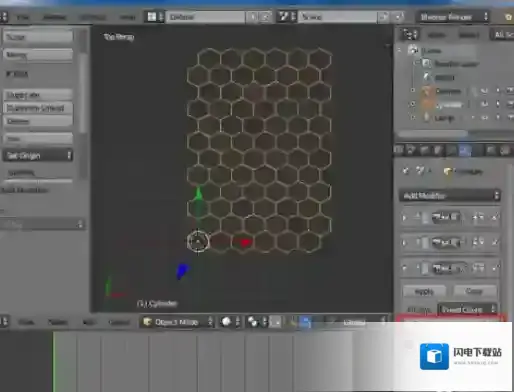The image size is (514, 392).
Task: Click the World icon in the outliner
Action: coord(427,77)
